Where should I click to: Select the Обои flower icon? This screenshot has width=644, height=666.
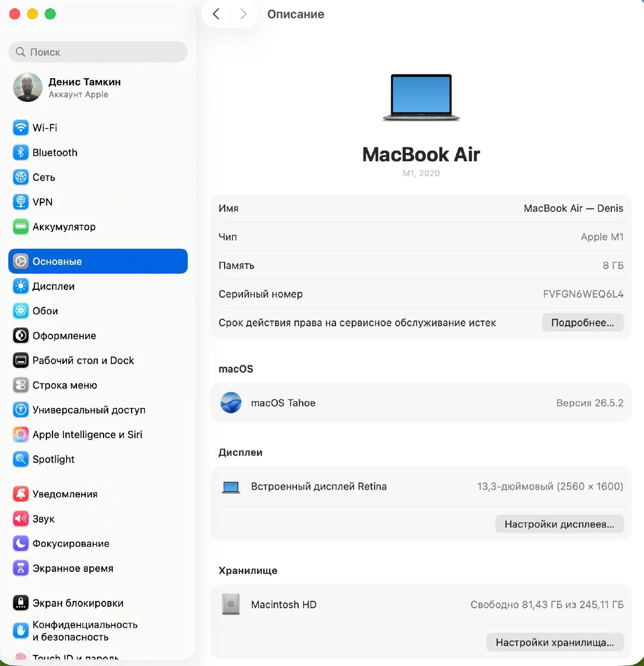click(x=21, y=311)
